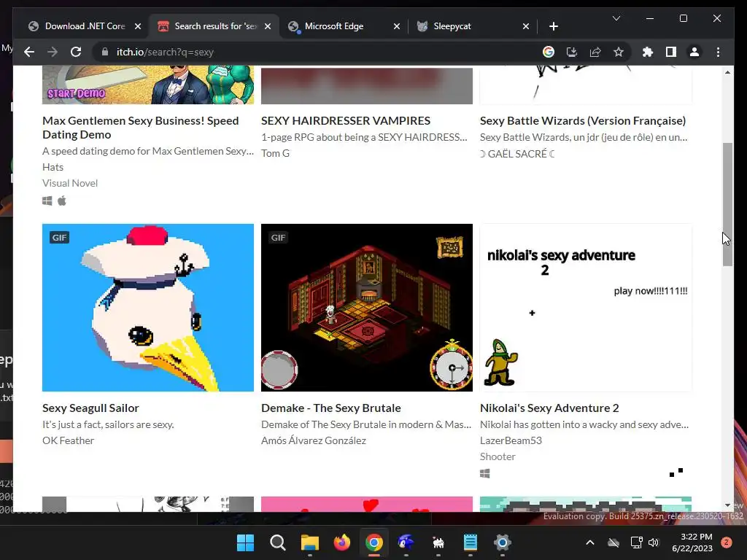Close the Sleepycat tab
This screenshot has height=560, width=747.
tap(525, 26)
